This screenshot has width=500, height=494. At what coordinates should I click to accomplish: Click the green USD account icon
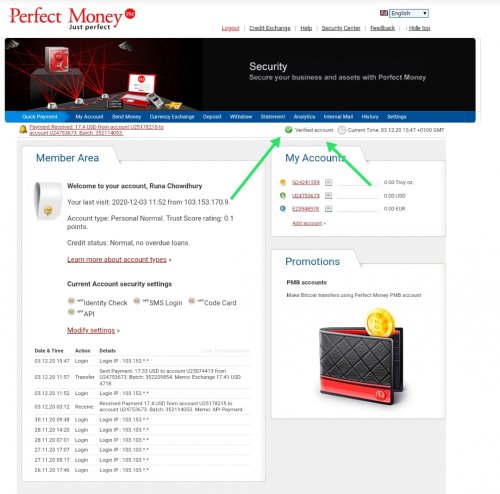[283, 195]
